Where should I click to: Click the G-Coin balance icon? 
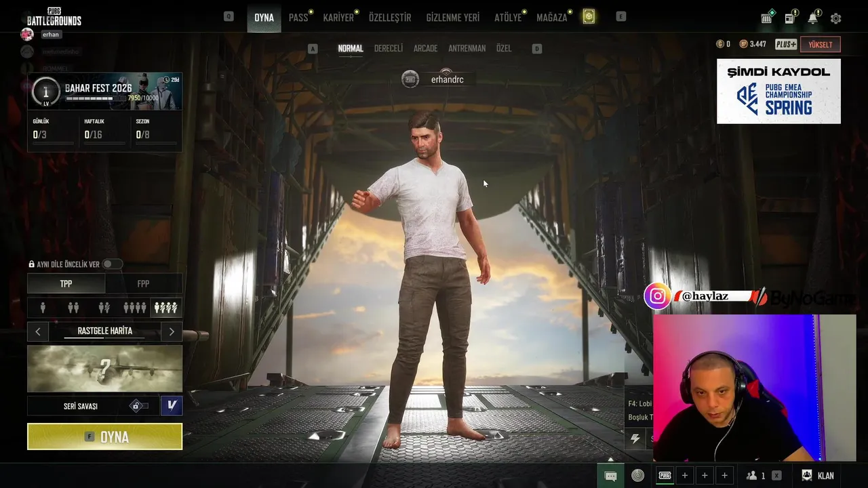coord(720,44)
